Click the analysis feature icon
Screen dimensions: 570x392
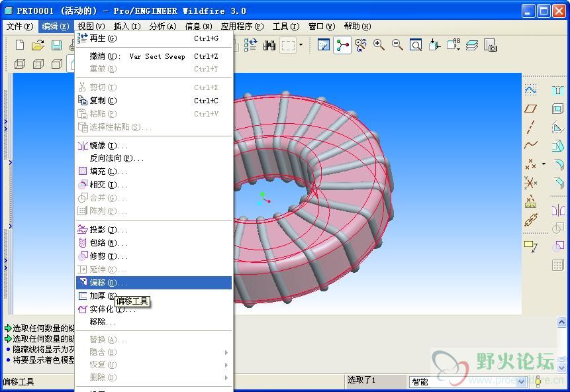531,201
